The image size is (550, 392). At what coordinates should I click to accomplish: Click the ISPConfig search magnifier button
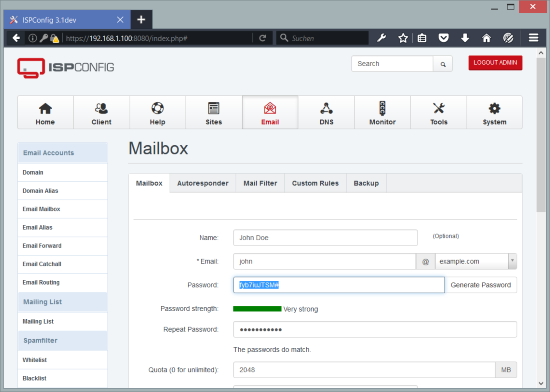[443, 64]
